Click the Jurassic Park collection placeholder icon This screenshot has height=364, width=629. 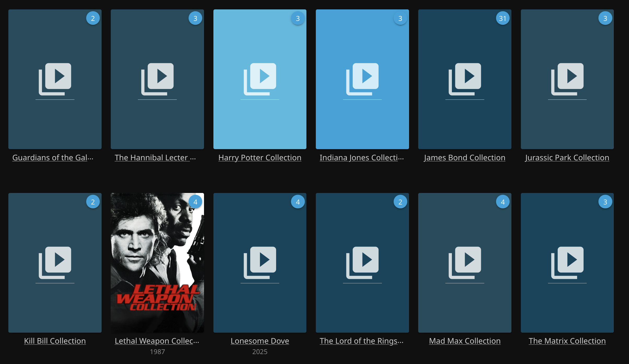point(567,79)
